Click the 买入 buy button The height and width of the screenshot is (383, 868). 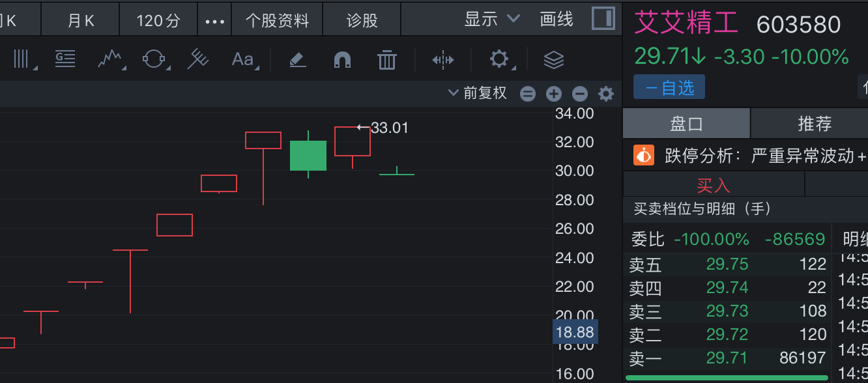[x=714, y=186]
